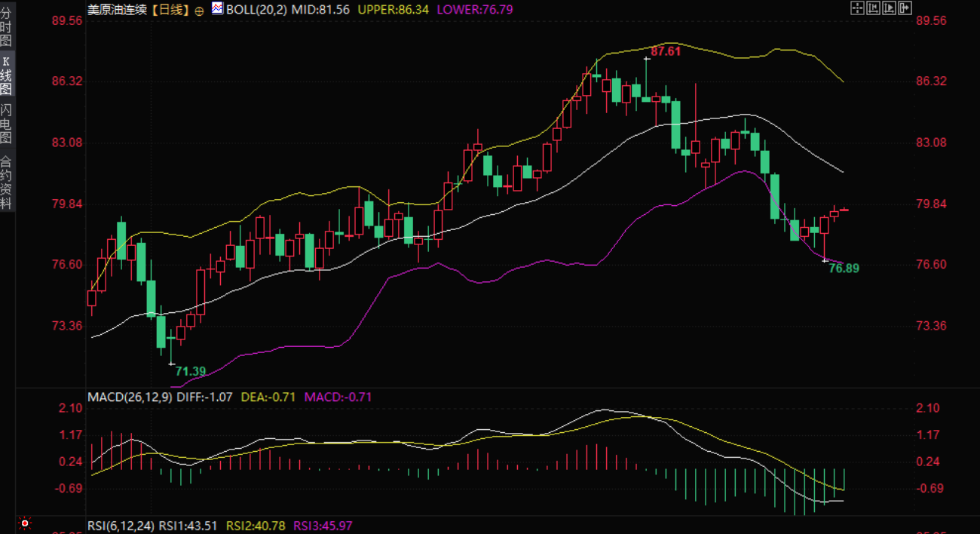980x534 pixels.
Task: Click the right axis 73.36 price label
Action: pyautogui.click(x=930, y=326)
